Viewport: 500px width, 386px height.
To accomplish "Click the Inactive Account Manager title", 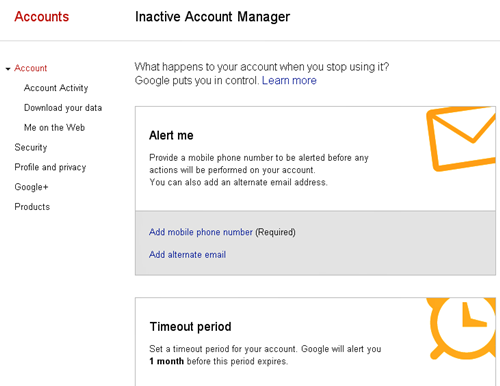I will pos(212,17).
